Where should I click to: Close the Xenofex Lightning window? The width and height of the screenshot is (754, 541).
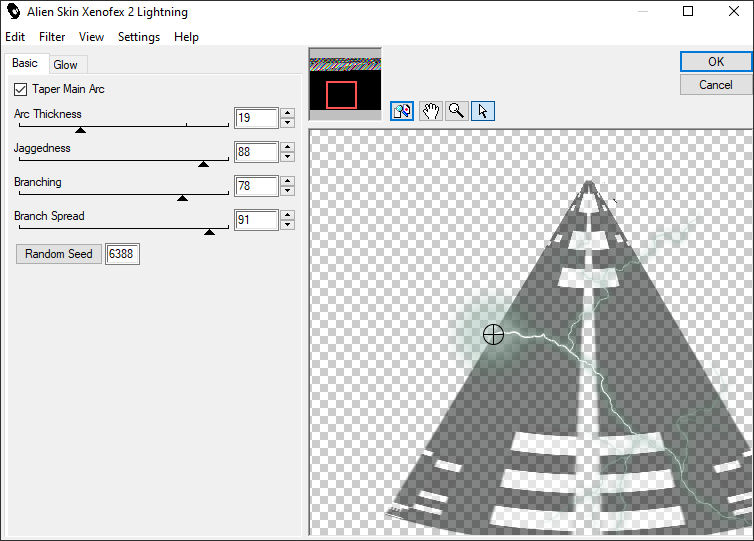coord(733,11)
